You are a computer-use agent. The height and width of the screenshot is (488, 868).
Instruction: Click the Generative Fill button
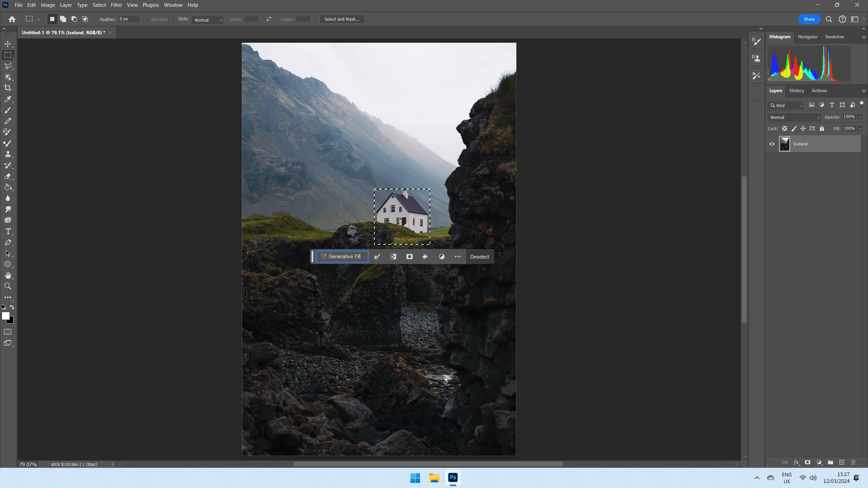click(x=342, y=257)
